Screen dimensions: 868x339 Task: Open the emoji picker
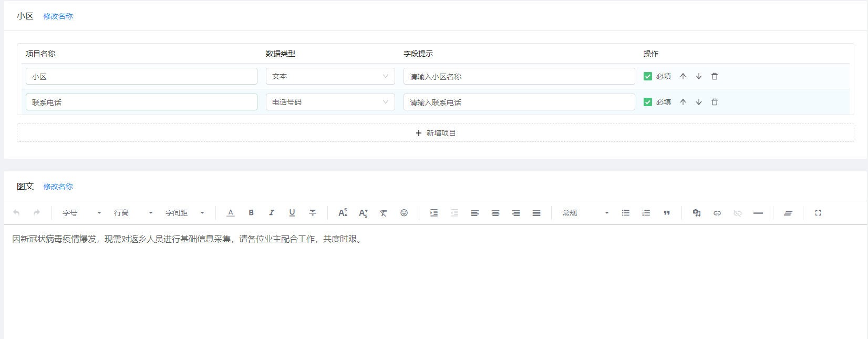click(x=404, y=213)
